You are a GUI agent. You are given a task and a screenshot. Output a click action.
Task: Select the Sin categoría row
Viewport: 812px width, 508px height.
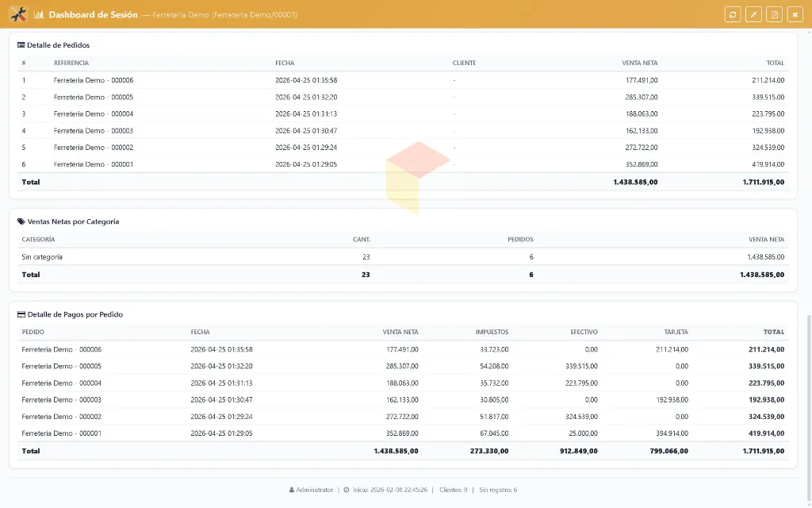tap(403, 256)
